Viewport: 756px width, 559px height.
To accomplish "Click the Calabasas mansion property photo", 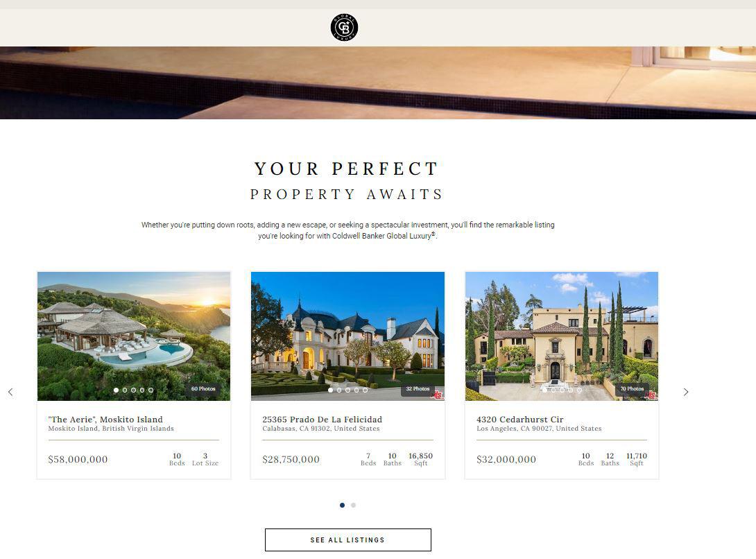I will (347, 336).
